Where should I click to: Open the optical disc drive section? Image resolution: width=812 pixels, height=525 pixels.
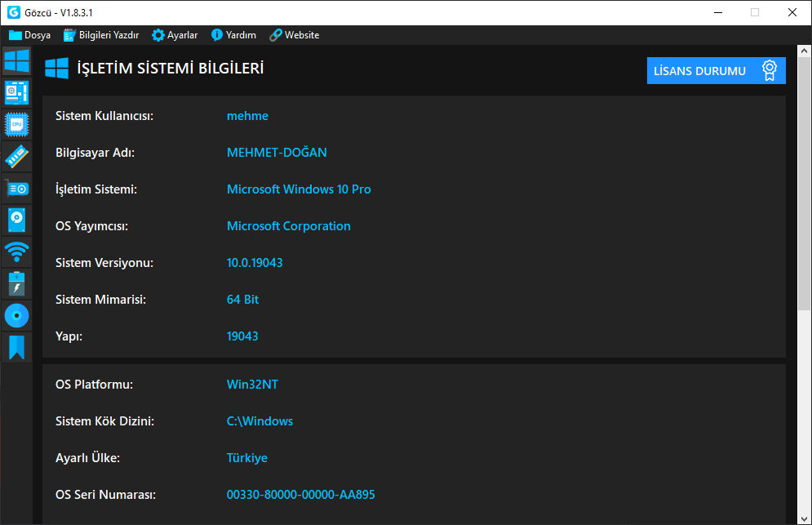[16, 315]
